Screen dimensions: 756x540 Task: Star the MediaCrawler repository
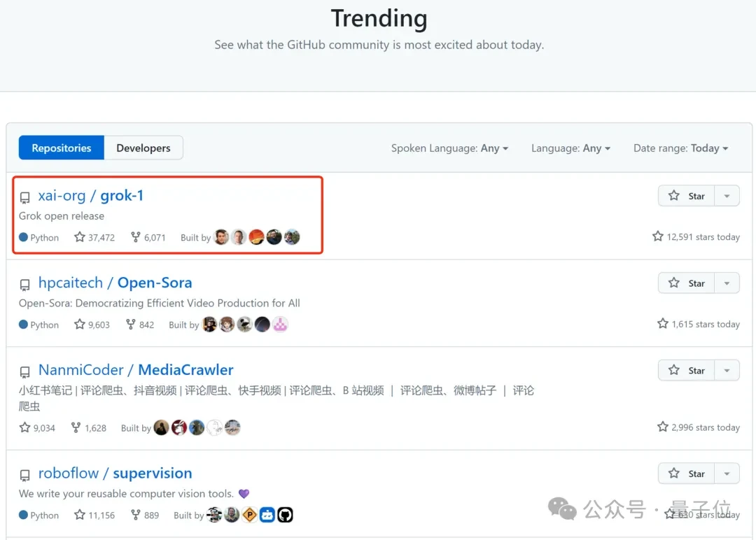coord(686,371)
